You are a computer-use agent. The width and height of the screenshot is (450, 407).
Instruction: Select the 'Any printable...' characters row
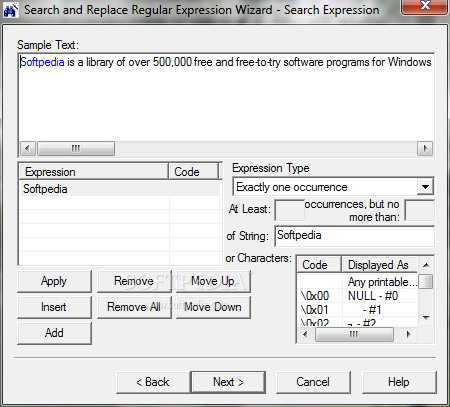(357, 282)
